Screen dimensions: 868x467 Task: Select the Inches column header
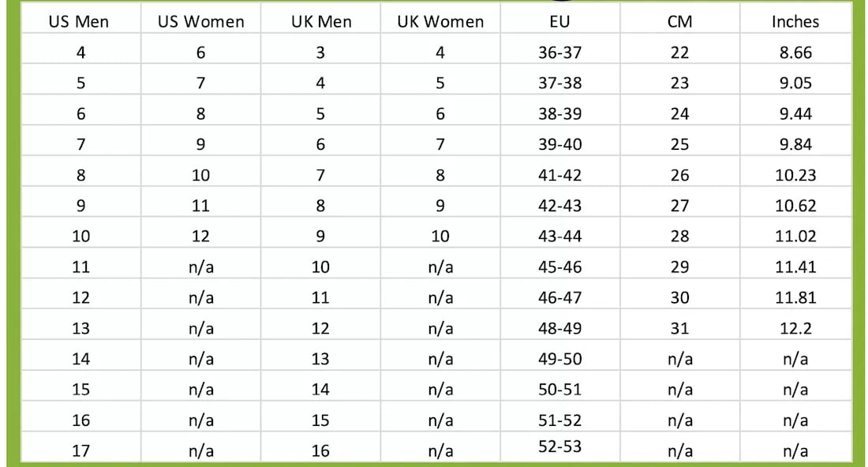click(x=795, y=21)
